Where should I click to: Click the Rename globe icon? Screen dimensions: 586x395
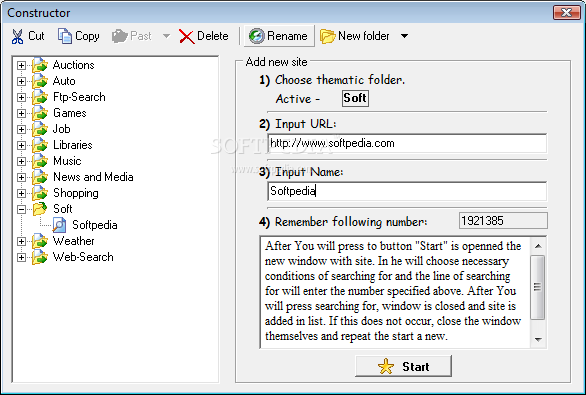click(256, 36)
